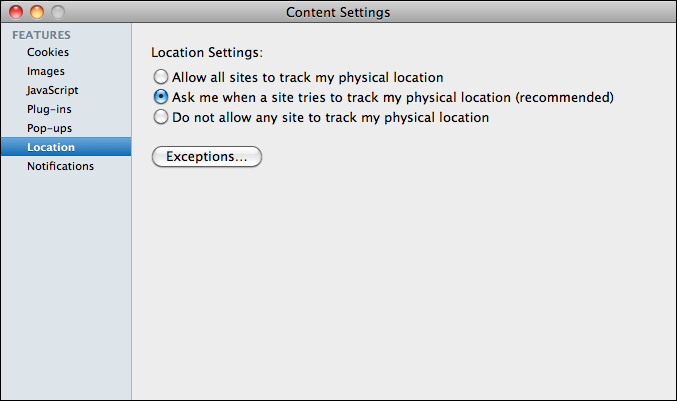Click the 'Do not allow any site' label text
The width and height of the screenshot is (677, 401).
coord(330,117)
